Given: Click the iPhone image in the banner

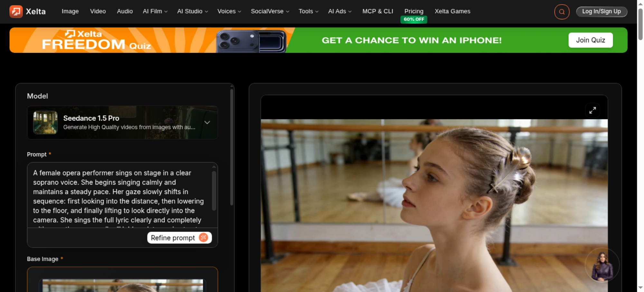Looking at the screenshot, I should 251,41.
